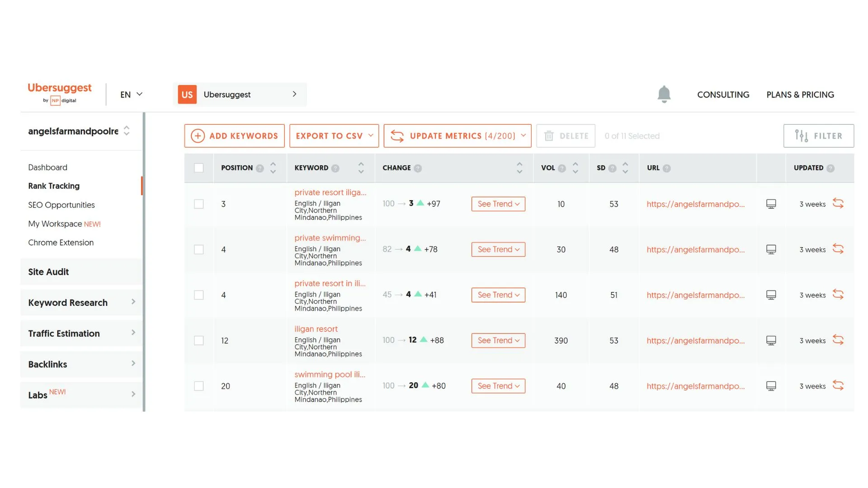Viewport: 868px width, 488px height.
Task: Refresh metrics for the swimming pool ili... row
Action: click(838, 385)
